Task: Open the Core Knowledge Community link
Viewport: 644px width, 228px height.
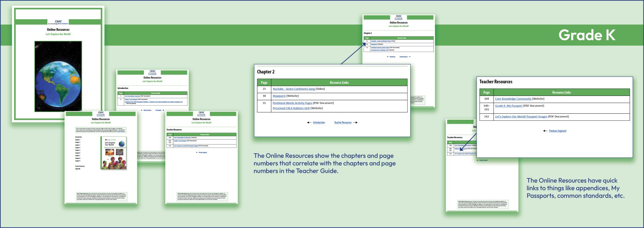Action: [x=513, y=99]
